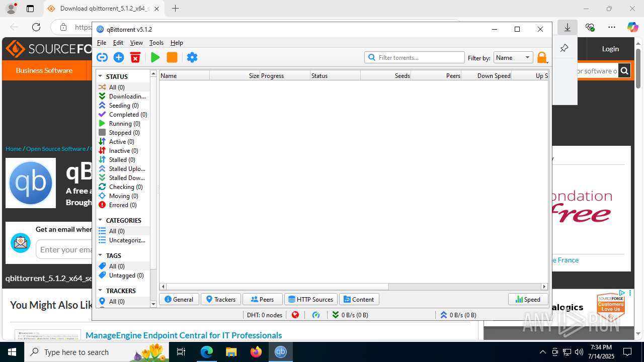Switch to the Peers details tab

(262, 299)
